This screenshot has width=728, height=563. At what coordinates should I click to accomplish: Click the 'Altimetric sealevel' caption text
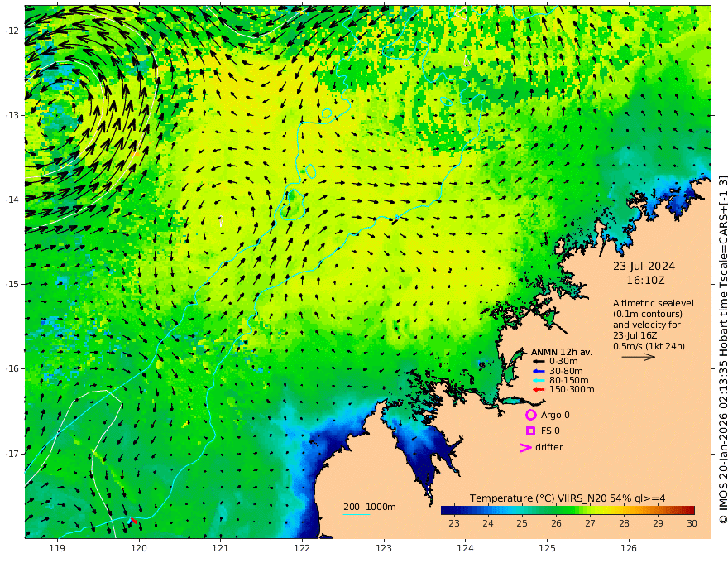coord(654,303)
